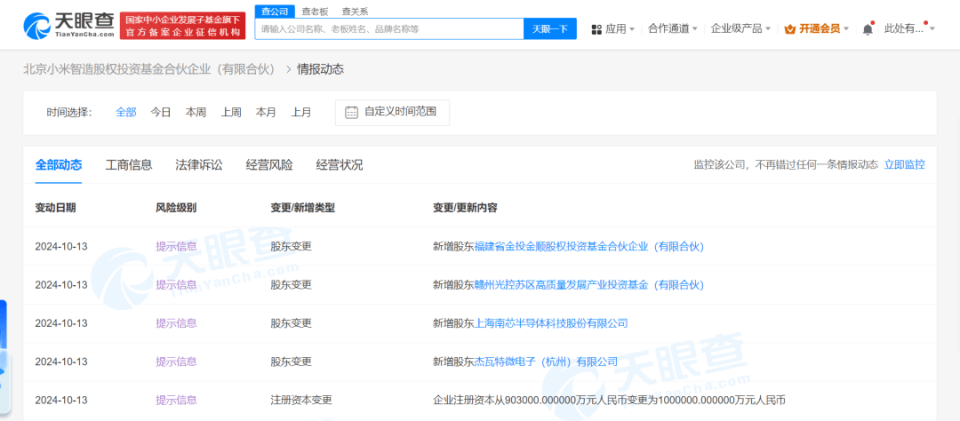Open the notification bell
This screenshot has width=960, height=421.
[x=868, y=29]
